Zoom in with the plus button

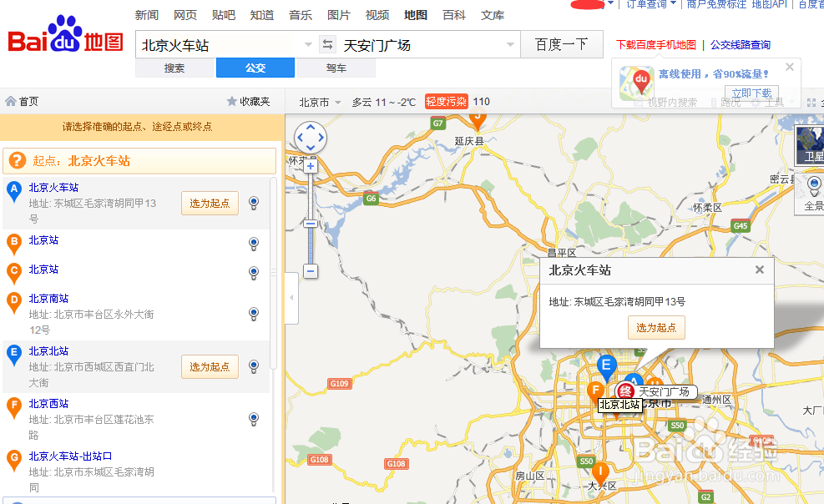pos(311,166)
